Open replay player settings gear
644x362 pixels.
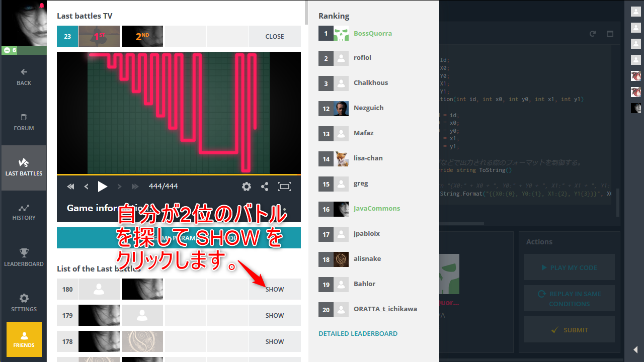(246, 187)
